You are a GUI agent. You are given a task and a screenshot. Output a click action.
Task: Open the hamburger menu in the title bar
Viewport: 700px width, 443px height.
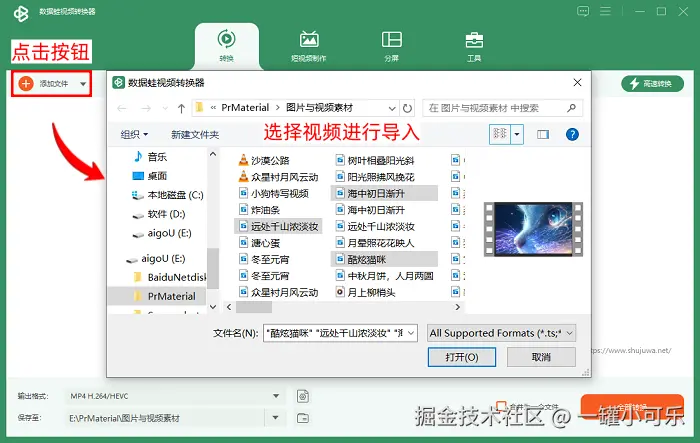click(x=605, y=11)
